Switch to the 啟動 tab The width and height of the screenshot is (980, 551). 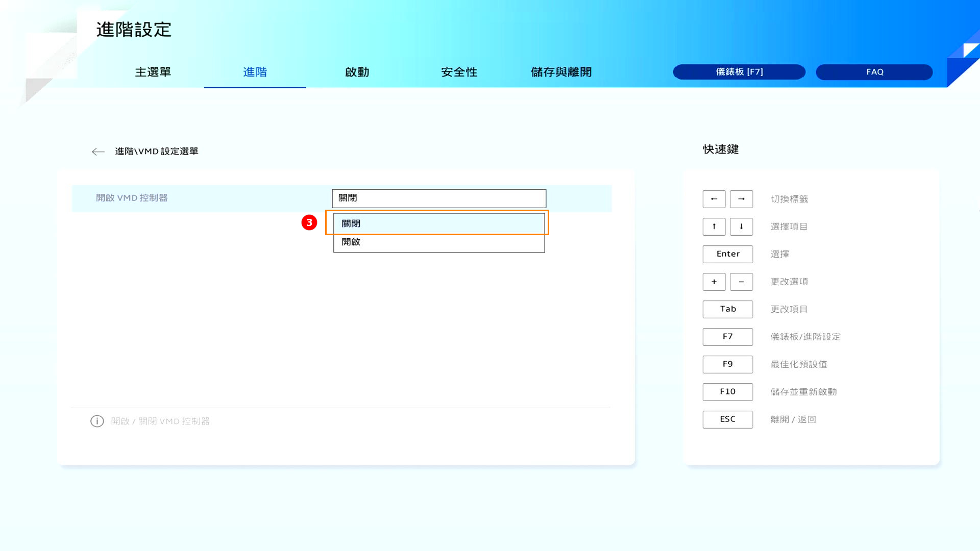[357, 72]
